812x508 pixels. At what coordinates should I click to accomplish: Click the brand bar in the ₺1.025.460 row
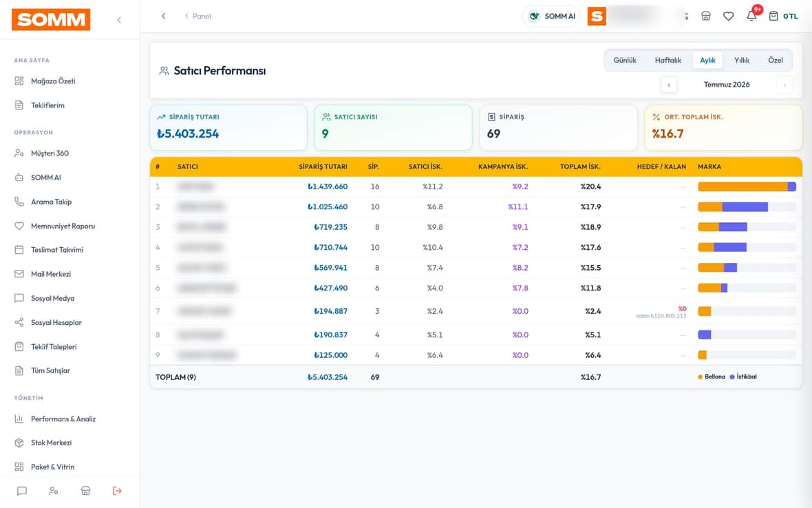pos(747,207)
